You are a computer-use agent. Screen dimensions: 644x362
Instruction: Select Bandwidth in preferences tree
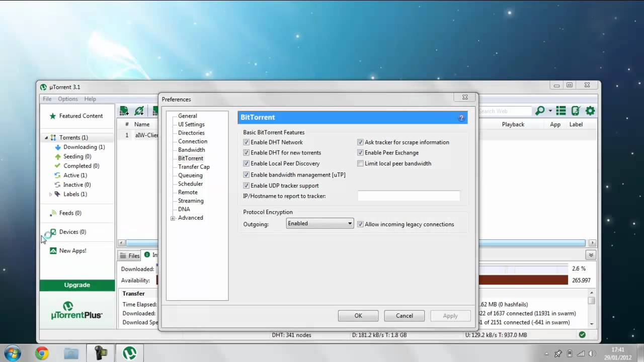click(192, 150)
